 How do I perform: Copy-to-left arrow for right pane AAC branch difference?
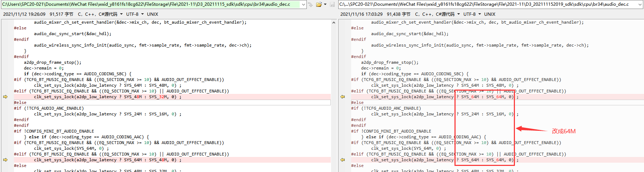coord(343,160)
